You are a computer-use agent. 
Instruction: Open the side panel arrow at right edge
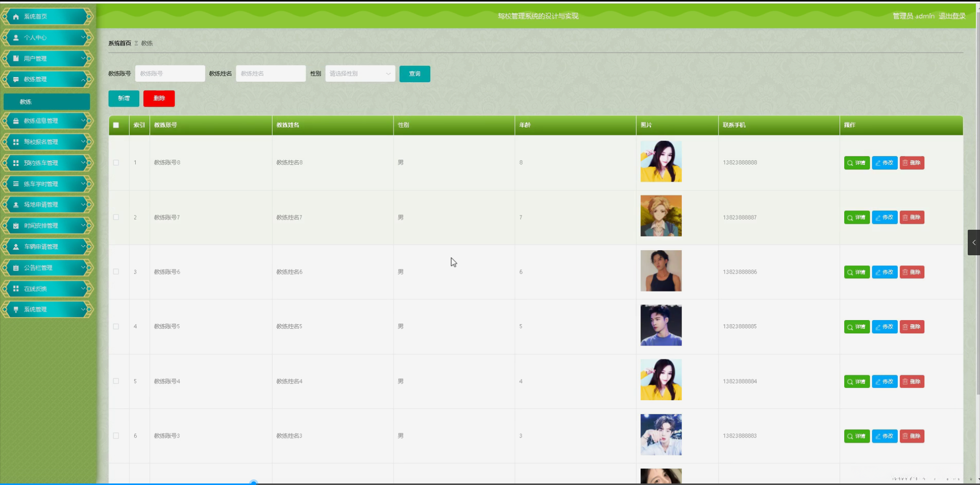coord(974,243)
